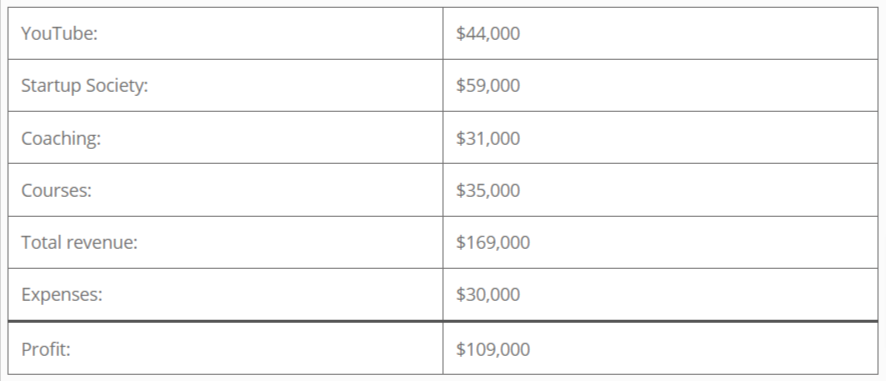This screenshot has width=886, height=381.
Task: Click the Courses label cell
Action: point(225,190)
